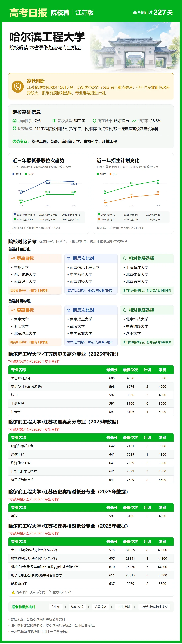Click the 院校篇 label in header
Image resolution: width=182 pixels, height=644 pixels.
[x=60, y=13]
